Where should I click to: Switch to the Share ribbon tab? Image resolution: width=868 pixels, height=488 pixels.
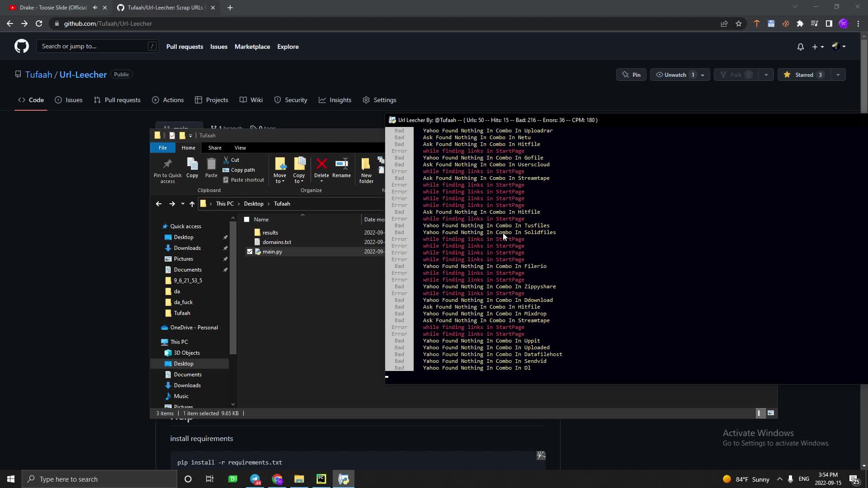pos(215,148)
